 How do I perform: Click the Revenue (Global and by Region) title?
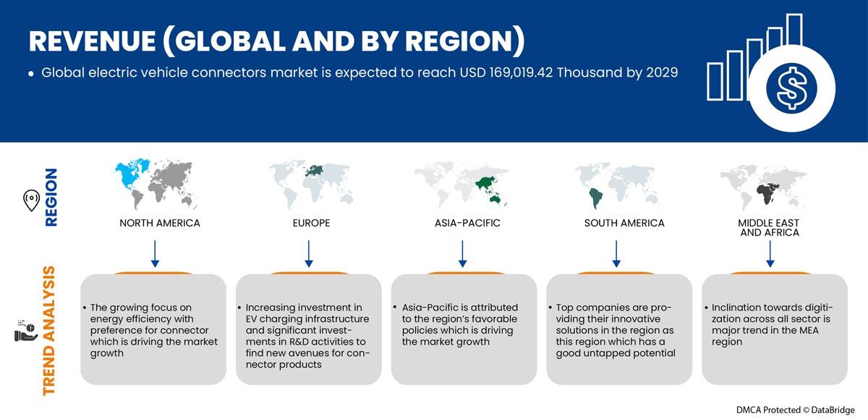coord(276,42)
